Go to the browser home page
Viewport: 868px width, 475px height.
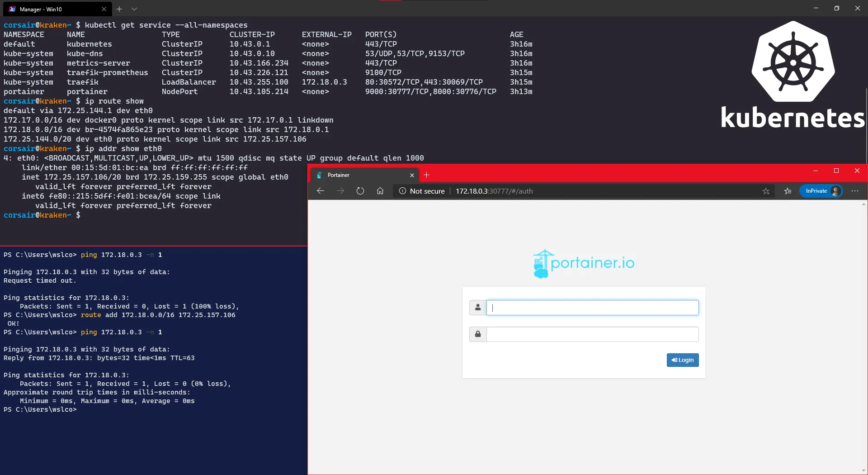[380, 191]
